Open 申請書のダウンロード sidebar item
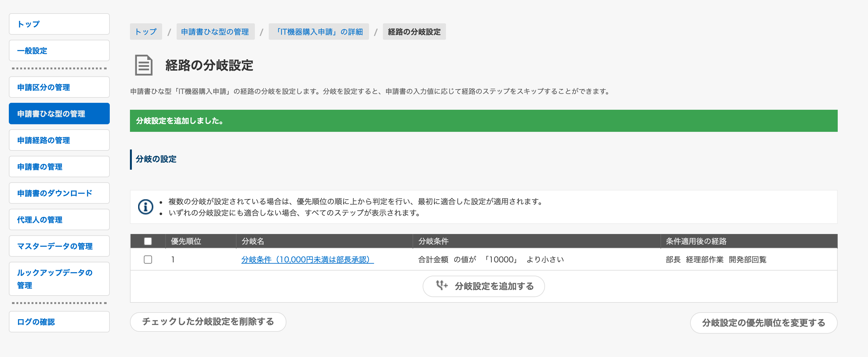The width and height of the screenshot is (868, 357). tap(59, 193)
